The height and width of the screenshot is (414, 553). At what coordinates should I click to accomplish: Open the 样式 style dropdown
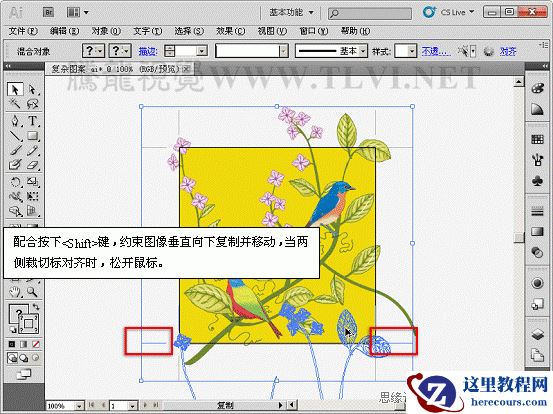pos(412,51)
